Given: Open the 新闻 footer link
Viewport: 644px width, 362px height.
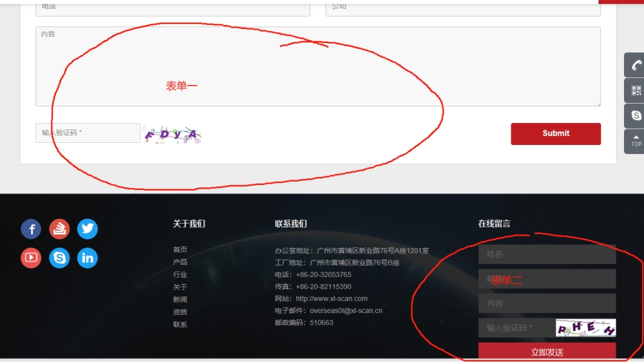Looking at the screenshot, I should [x=180, y=300].
